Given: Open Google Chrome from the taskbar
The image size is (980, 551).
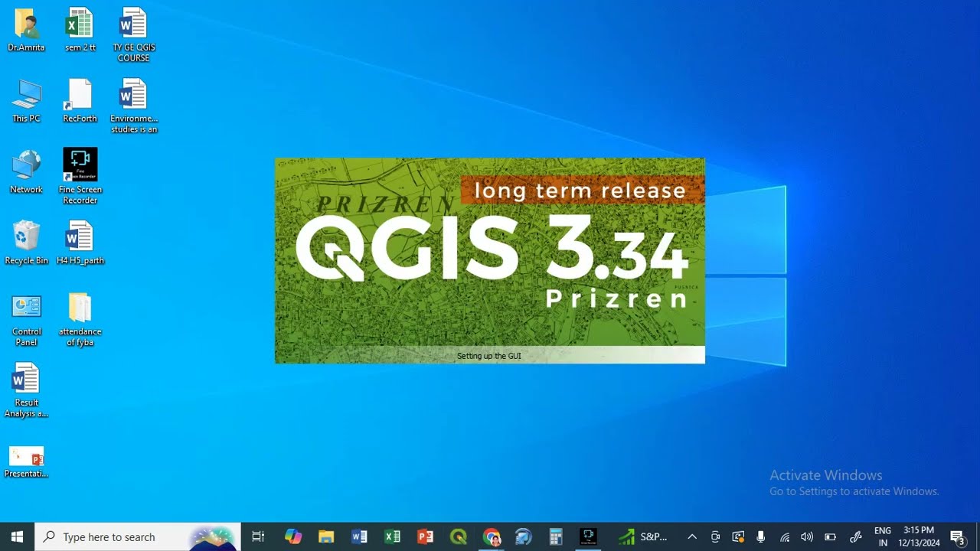Looking at the screenshot, I should pos(491,536).
